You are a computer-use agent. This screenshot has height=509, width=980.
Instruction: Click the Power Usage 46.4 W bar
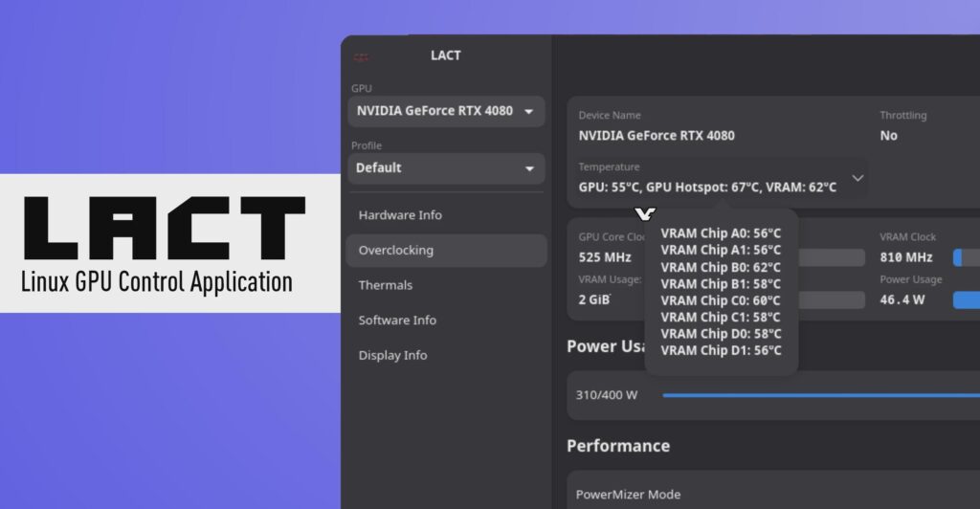click(967, 299)
